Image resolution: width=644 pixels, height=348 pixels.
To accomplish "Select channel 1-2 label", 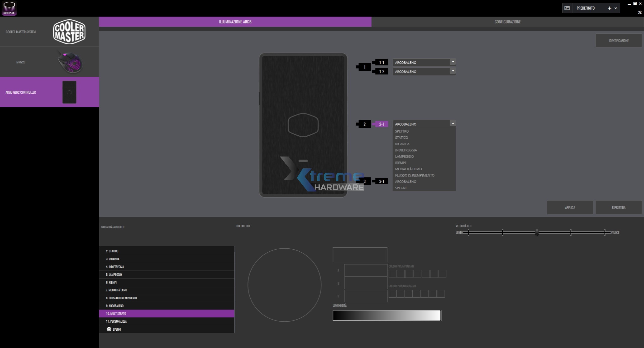I will tap(381, 71).
